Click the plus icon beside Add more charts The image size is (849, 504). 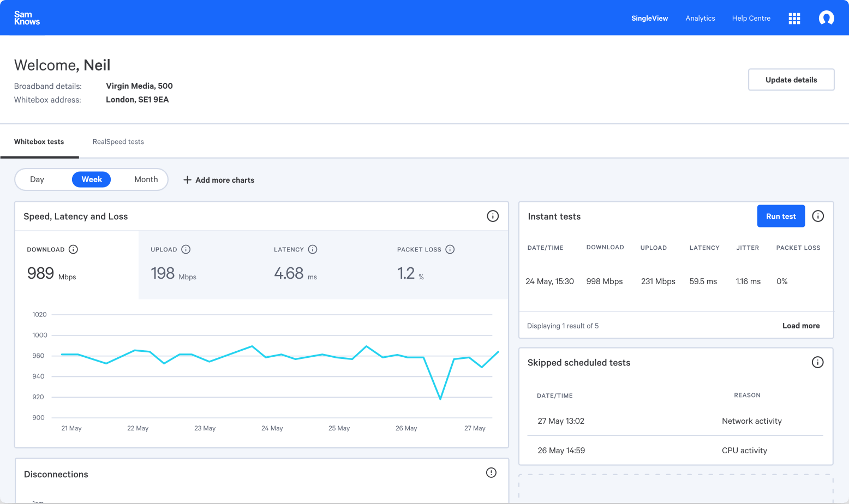click(x=187, y=180)
